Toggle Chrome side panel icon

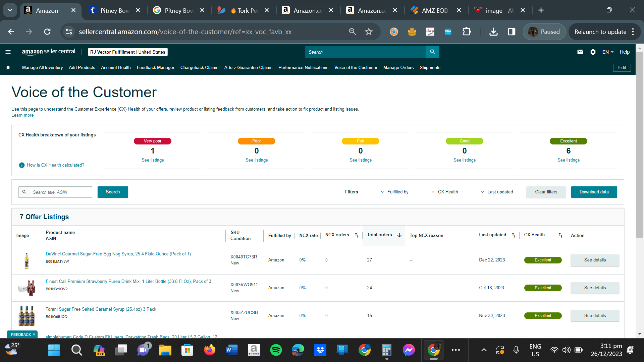click(512, 32)
